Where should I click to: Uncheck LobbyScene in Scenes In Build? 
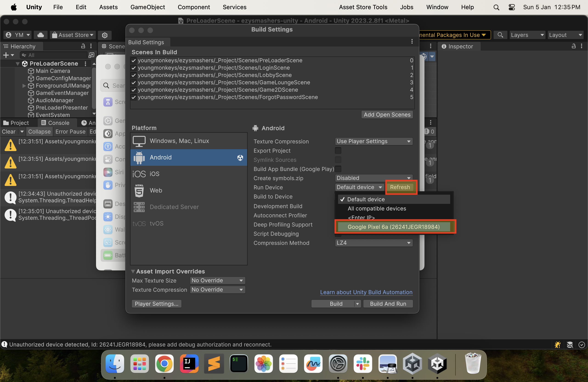134,75
